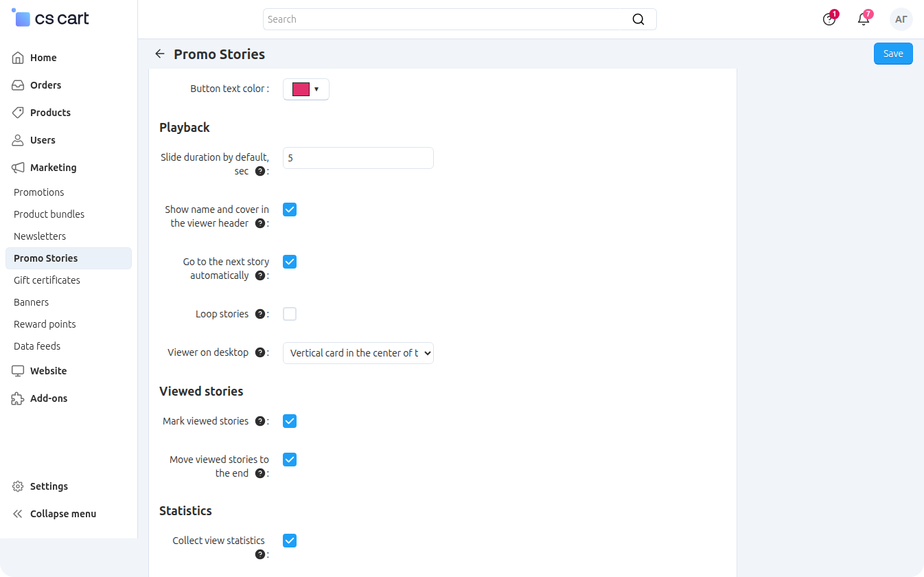The width and height of the screenshot is (924, 577).
Task: Click the Home house icon
Action: [x=19, y=58]
